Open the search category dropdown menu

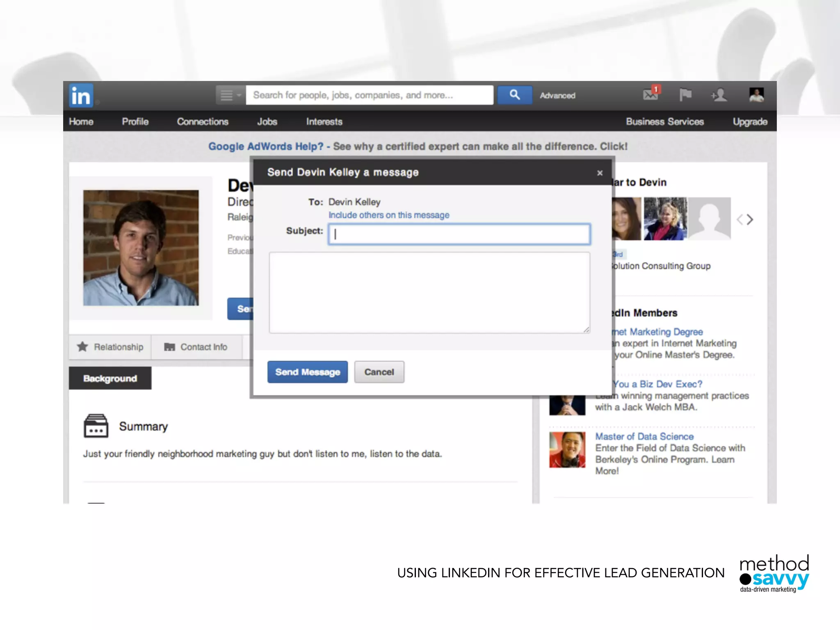[231, 95]
